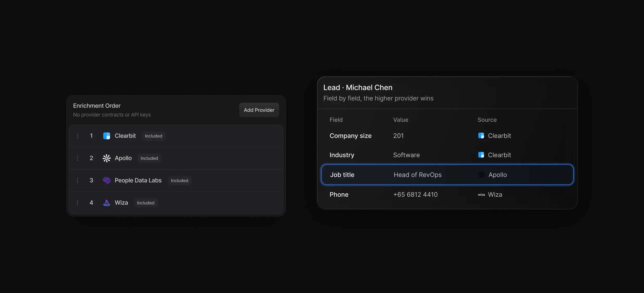Click 'No provider contracts or API keys' subtitle
The width and height of the screenshot is (644, 293).
tap(112, 115)
